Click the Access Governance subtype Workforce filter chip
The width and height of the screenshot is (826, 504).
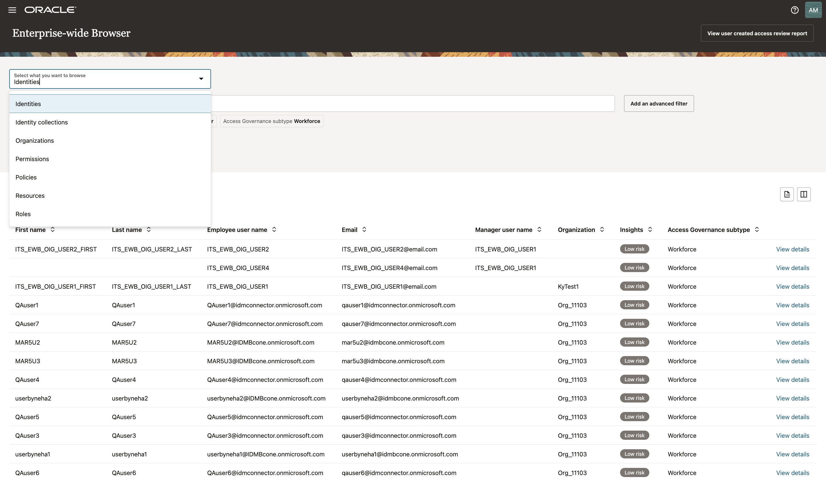click(x=271, y=121)
